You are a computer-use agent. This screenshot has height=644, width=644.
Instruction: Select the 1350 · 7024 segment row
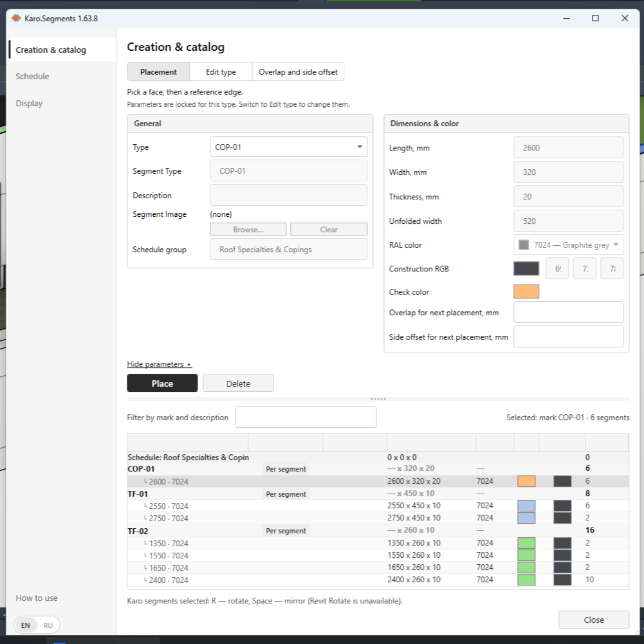click(x=378, y=543)
